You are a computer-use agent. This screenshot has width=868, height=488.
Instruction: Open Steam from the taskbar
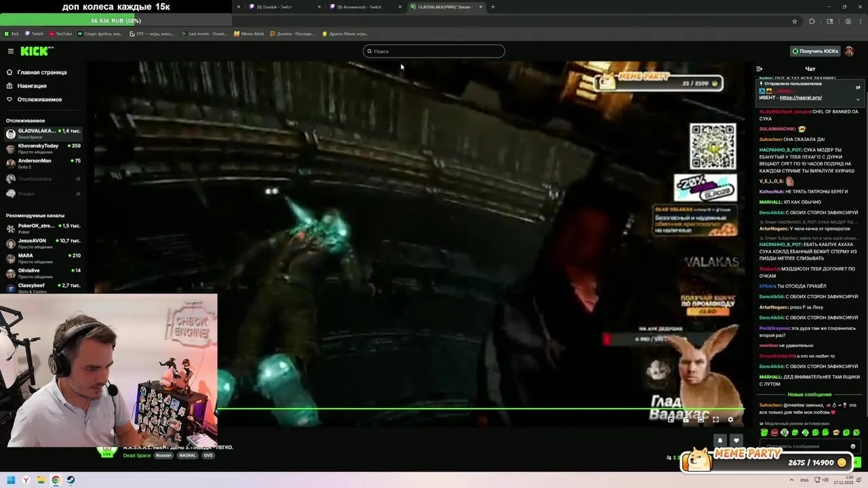coord(71,480)
